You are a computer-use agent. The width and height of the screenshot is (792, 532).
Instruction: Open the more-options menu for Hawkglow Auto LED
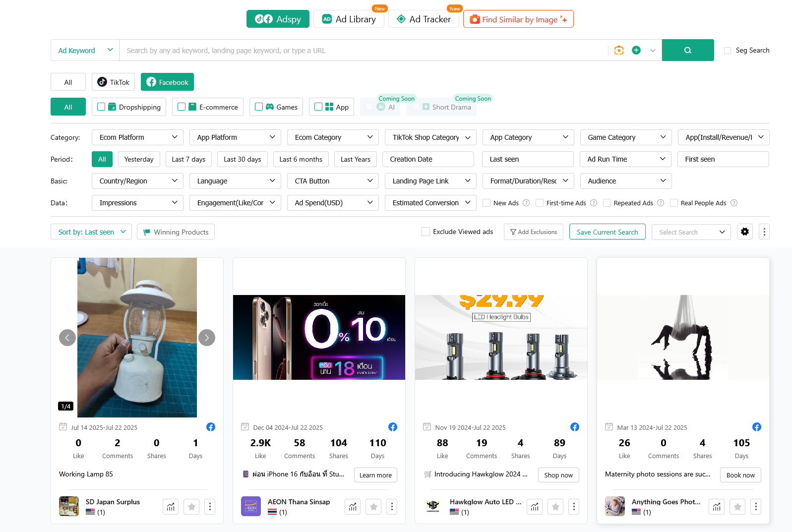tap(574, 507)
